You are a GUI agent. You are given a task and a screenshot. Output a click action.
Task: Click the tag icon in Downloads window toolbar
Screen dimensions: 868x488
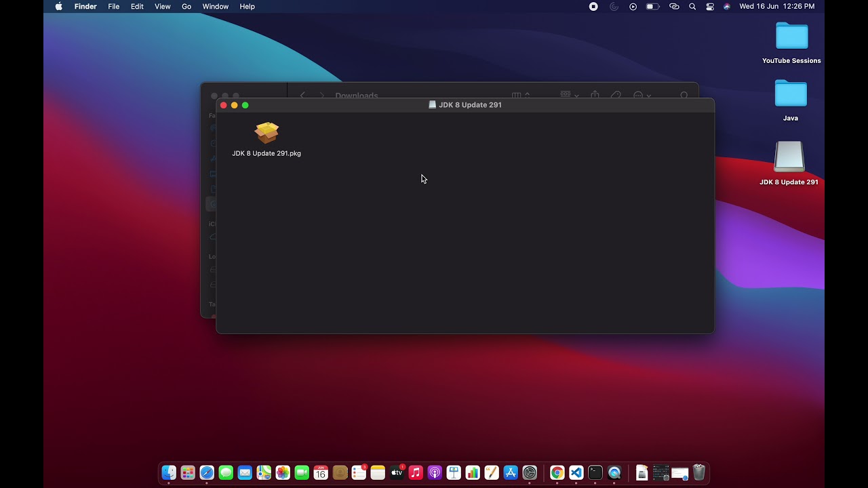616,95
